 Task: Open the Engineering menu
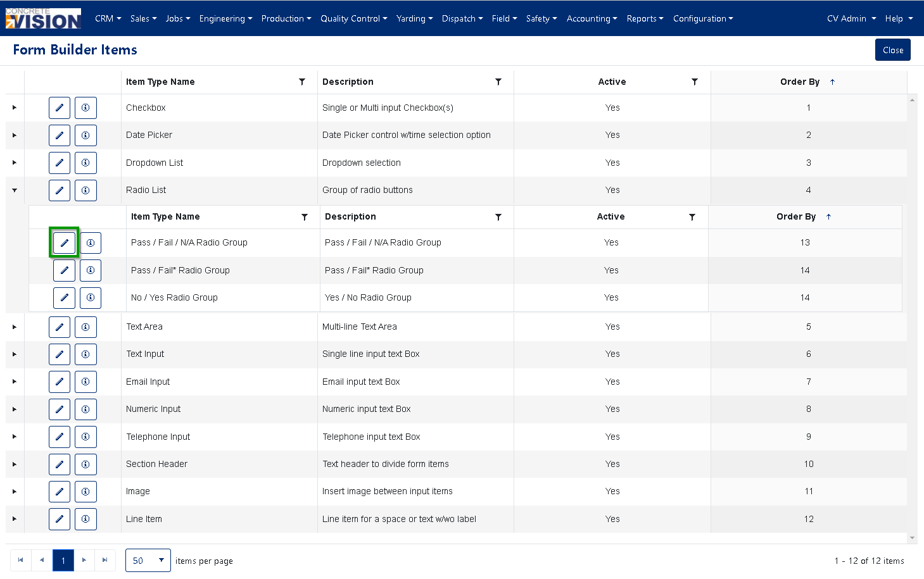pos(225,18)
